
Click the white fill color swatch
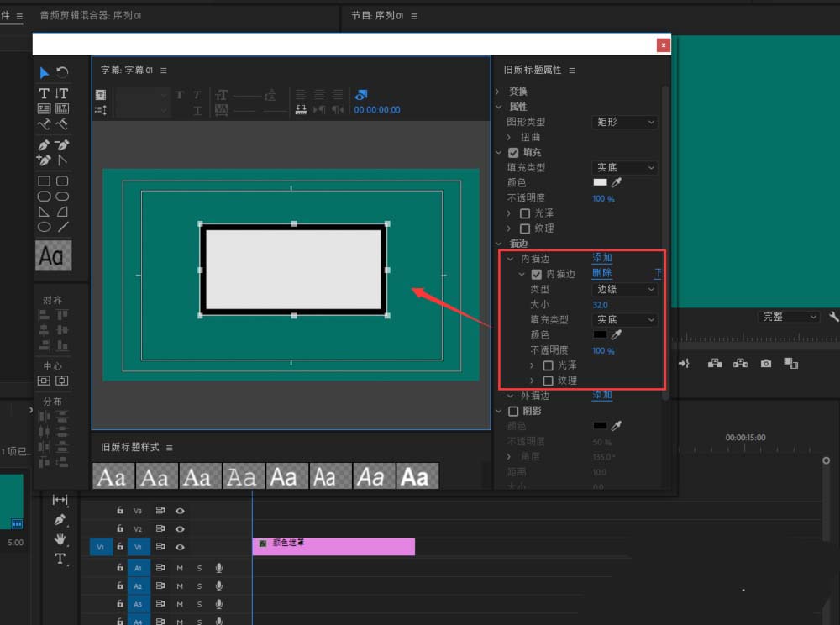(x=600, y=182)
